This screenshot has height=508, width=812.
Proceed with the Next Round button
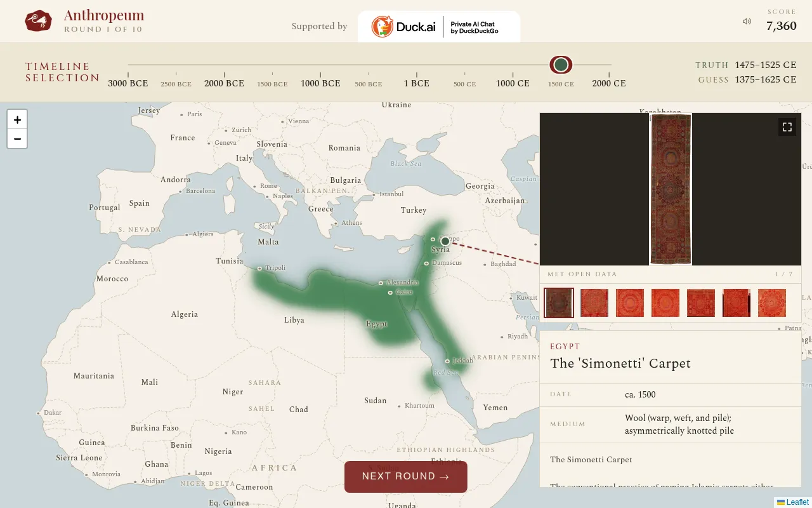[x=406, y=477]
